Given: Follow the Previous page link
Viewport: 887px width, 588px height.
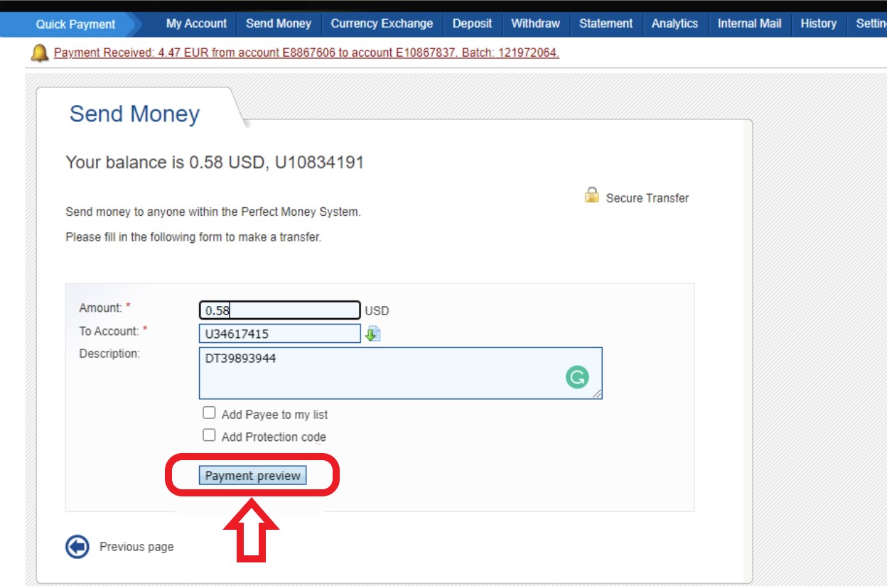Looking at the screenshot, I should point(136,547).
